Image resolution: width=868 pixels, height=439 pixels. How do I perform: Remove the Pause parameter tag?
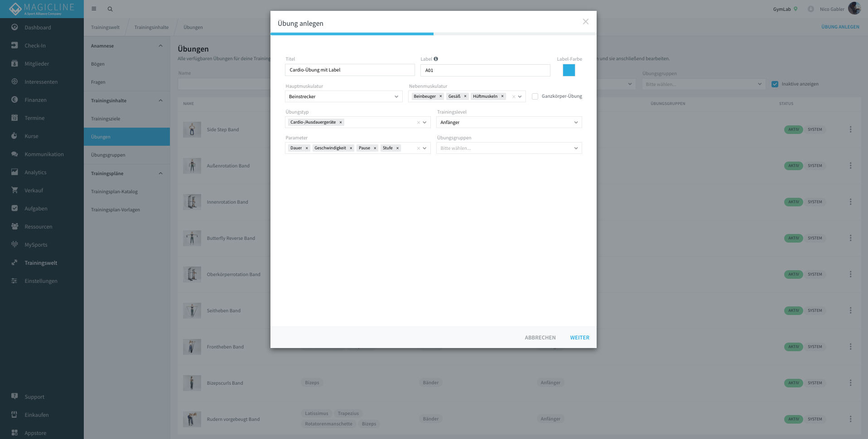(x=375, y=148)
